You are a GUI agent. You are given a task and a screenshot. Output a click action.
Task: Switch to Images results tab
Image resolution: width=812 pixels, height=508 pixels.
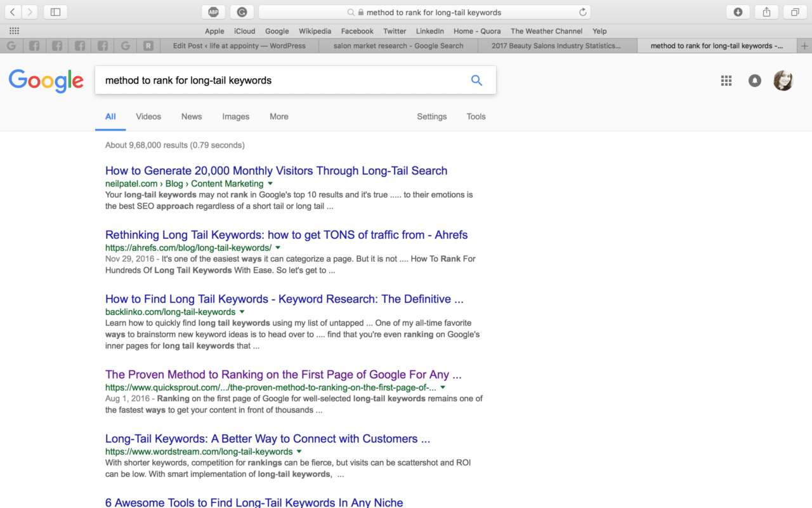[x=235, y=117]
